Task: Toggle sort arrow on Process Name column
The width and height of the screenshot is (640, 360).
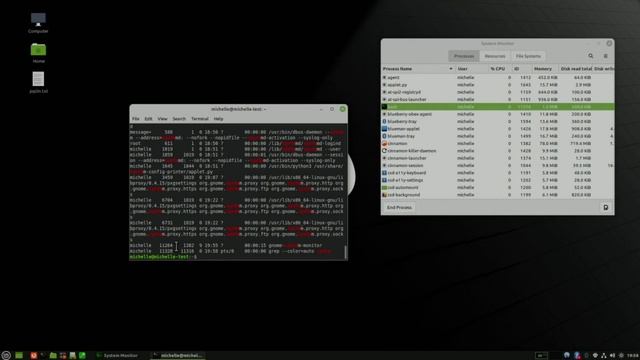Action: [451, 69]
